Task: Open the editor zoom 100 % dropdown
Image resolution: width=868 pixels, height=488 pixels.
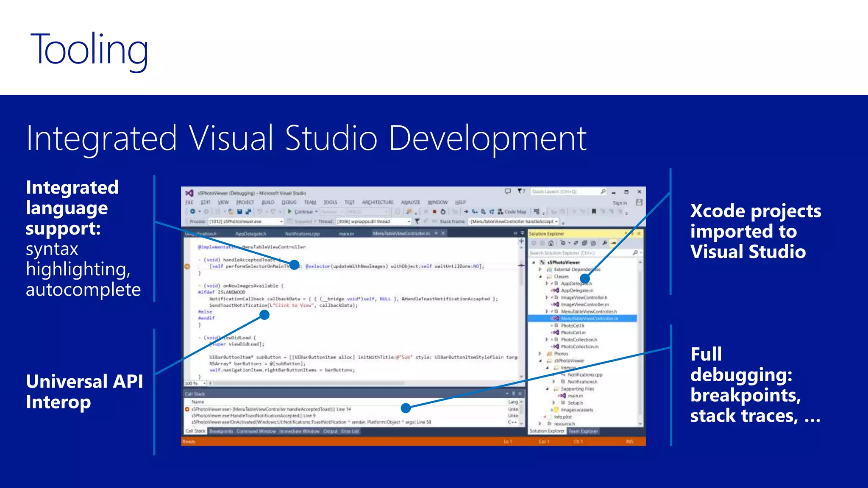Action: pyautogui.click(x=195, y=383)
